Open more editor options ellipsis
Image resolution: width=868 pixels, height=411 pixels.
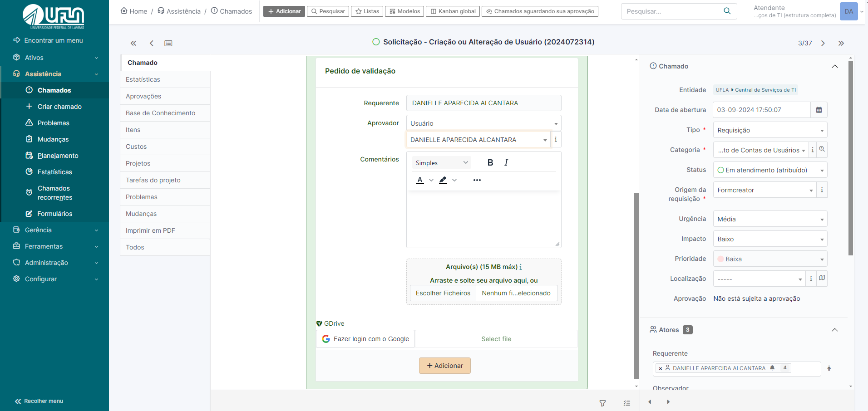click(x=477, y=180)
